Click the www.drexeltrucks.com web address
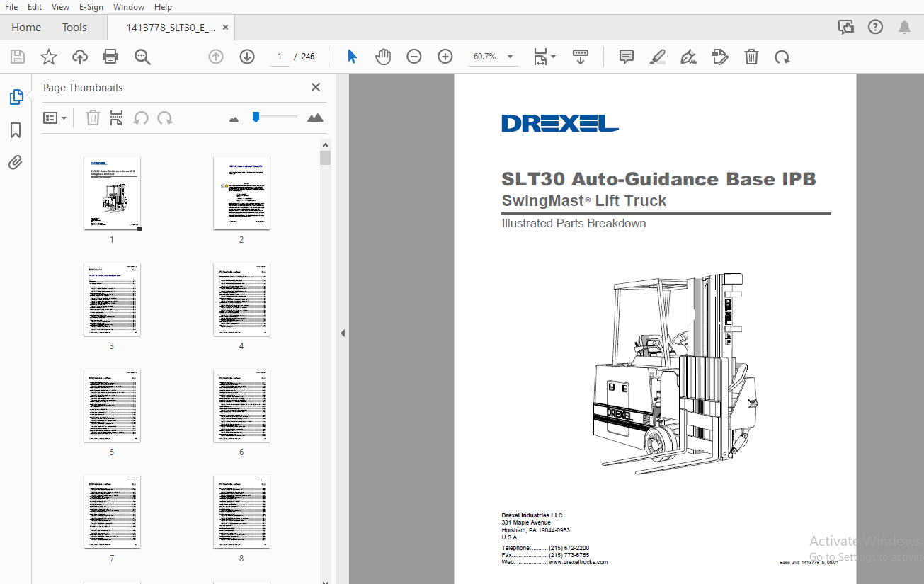The image size is (924, 584). point(578,562)
